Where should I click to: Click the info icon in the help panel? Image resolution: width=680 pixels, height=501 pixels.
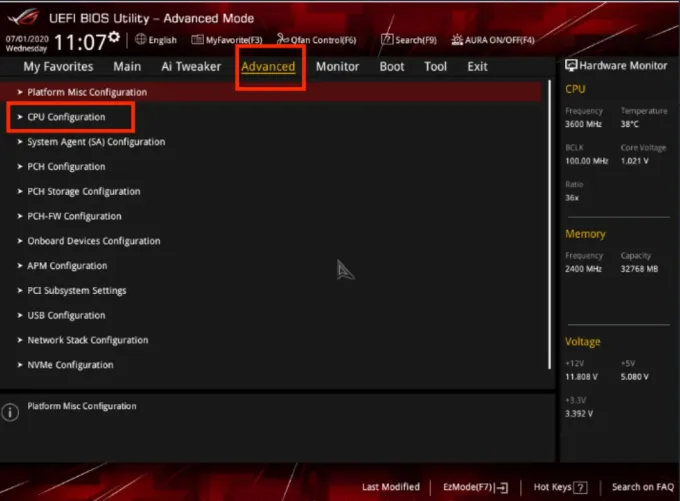point(11,412)
